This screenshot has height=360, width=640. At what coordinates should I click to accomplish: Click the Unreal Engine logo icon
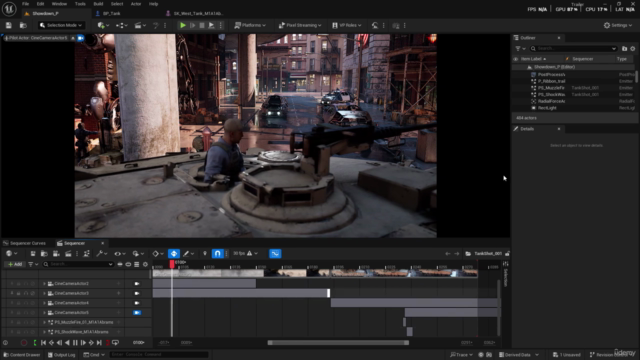point(9,9)
